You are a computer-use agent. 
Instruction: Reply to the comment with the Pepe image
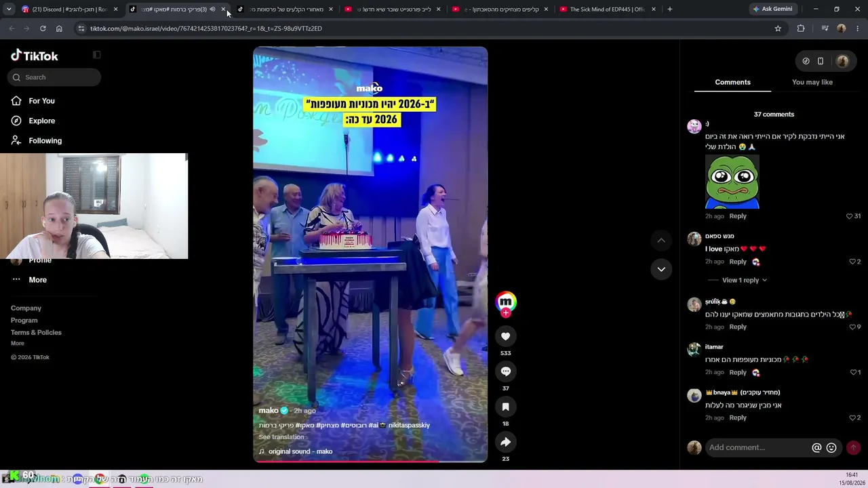tap(738, 216)
